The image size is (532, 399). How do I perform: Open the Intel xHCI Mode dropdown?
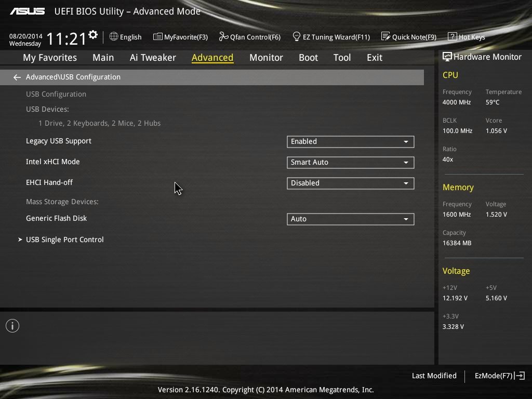pyautogui.click(x=351, y=162)
